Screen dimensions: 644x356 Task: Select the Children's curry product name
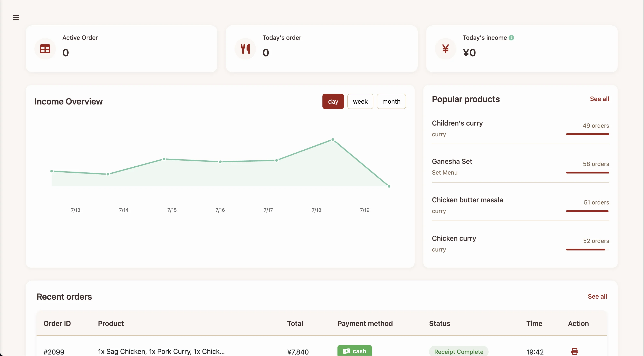457,123
